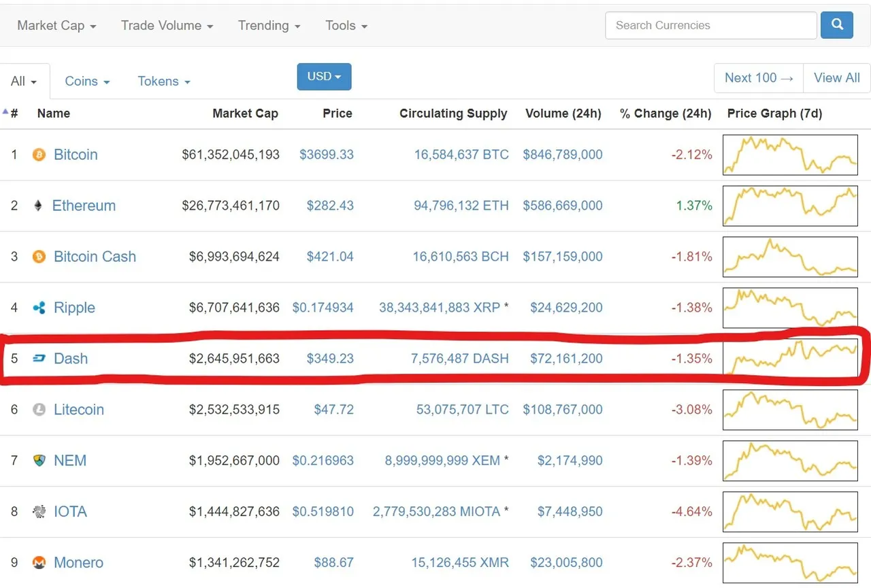Open the NEM currency link
Screen dimensions: 871x588
point(70,461)
